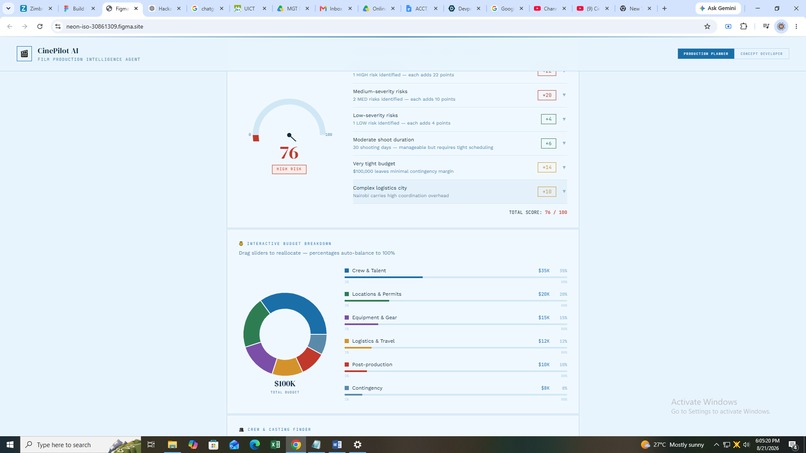This screenshot has width=806, height=453.
Task: Click the money bag icon beside Interactive Budget Breakdown
Action: point(241,243)
